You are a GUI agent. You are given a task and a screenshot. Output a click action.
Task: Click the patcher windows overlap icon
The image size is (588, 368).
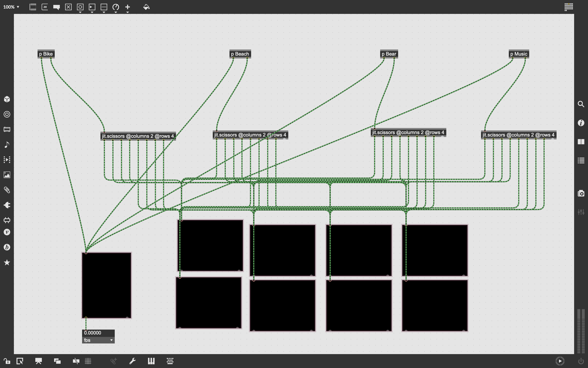coord(57,361)
